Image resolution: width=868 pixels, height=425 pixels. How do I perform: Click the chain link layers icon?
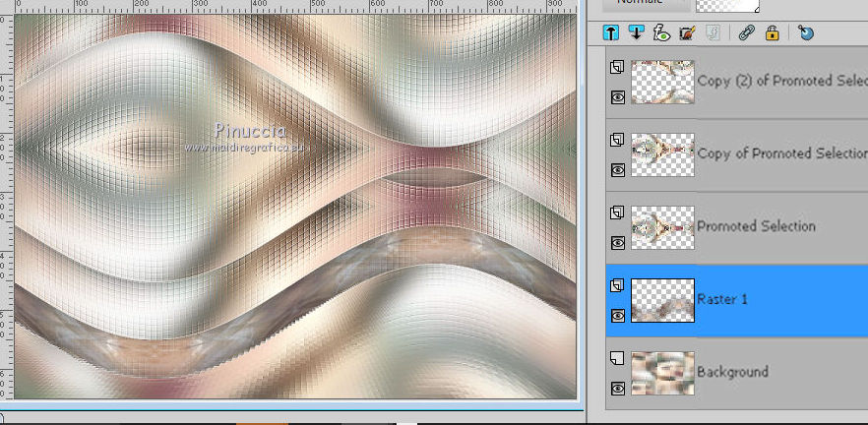pyautogui.click(x=747, y=33)
